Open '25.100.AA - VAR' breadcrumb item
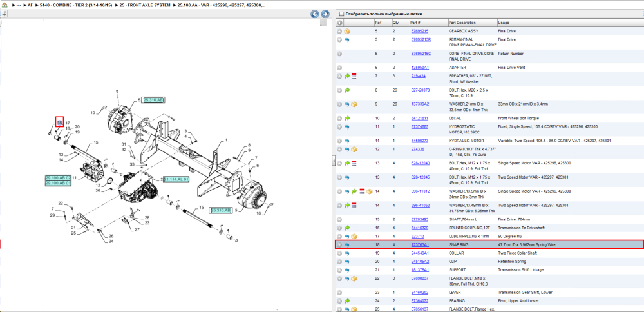 (x=221, y=6)
